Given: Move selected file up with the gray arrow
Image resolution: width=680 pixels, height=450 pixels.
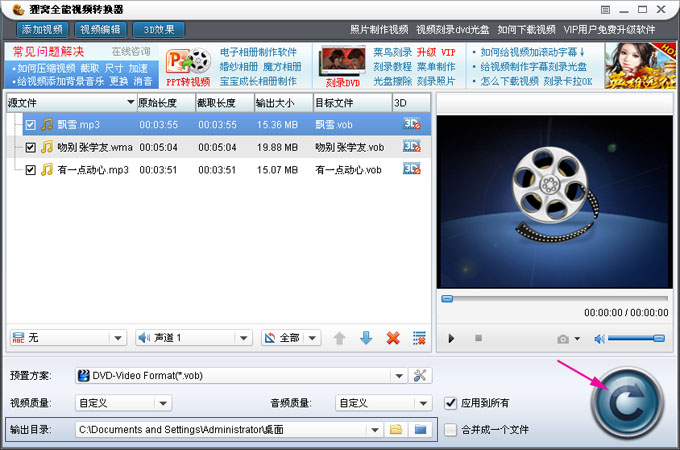Looking at the screenshot, I should point(340,338).
